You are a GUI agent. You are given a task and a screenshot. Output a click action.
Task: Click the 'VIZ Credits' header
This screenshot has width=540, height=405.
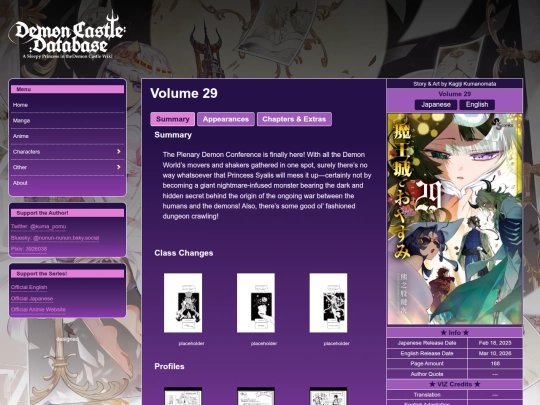click(455, 384)
